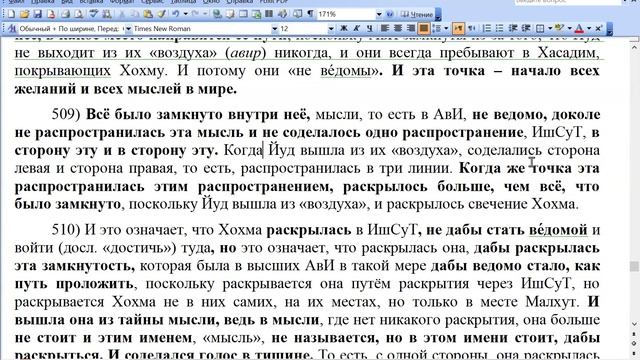Decrease the paragraph indent
This screenshot has height=360, width=640.
click(513, 28)
